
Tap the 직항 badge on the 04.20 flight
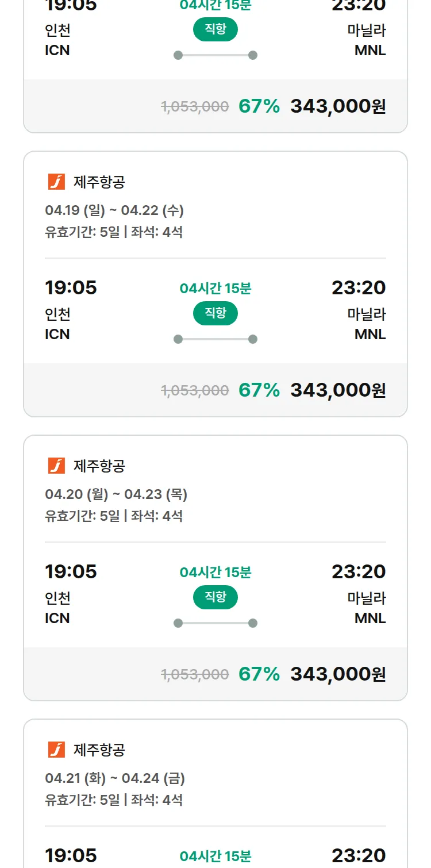click(215, 597)
